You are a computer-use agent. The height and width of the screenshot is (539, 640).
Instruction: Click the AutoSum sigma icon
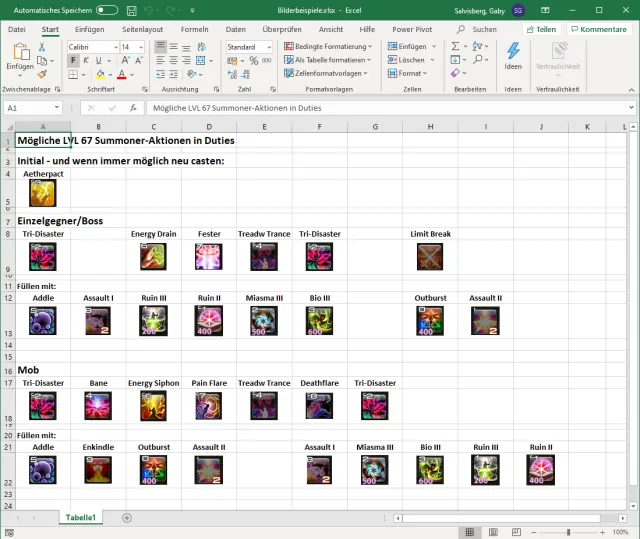coord(454,47)
